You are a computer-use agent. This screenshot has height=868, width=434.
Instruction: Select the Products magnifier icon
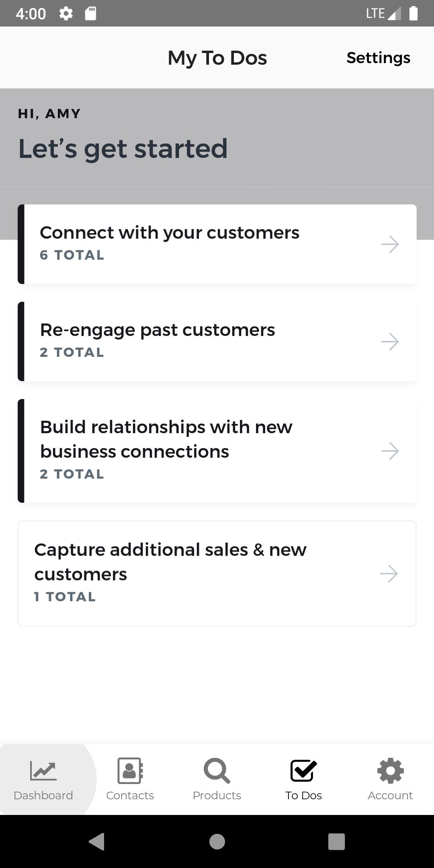(217, 771)
